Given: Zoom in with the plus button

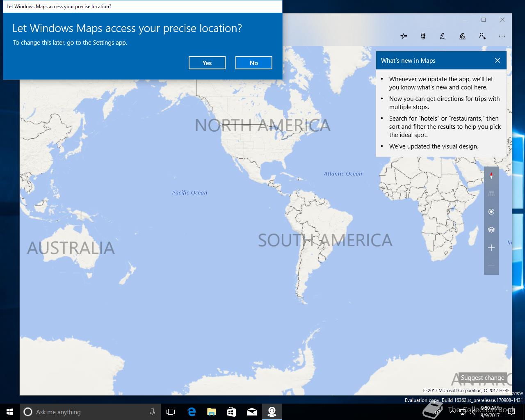Looking at the screenshot, I should click(x=491, y=248).
